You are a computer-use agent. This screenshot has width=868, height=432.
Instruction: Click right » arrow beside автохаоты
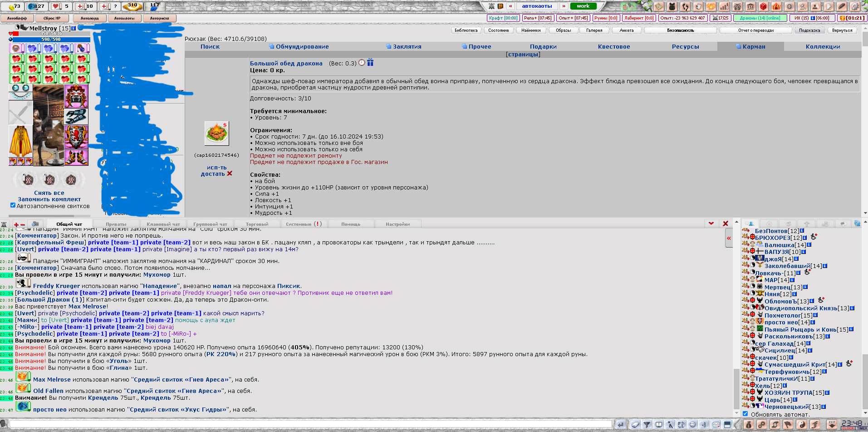click(564, 6)
